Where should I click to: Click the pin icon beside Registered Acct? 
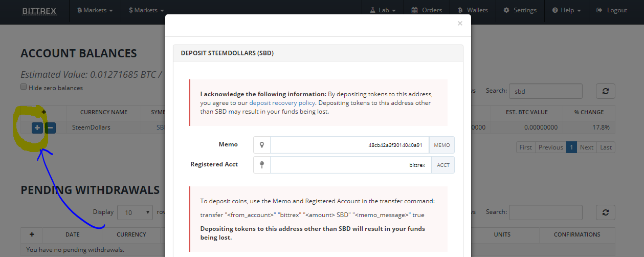262,165
